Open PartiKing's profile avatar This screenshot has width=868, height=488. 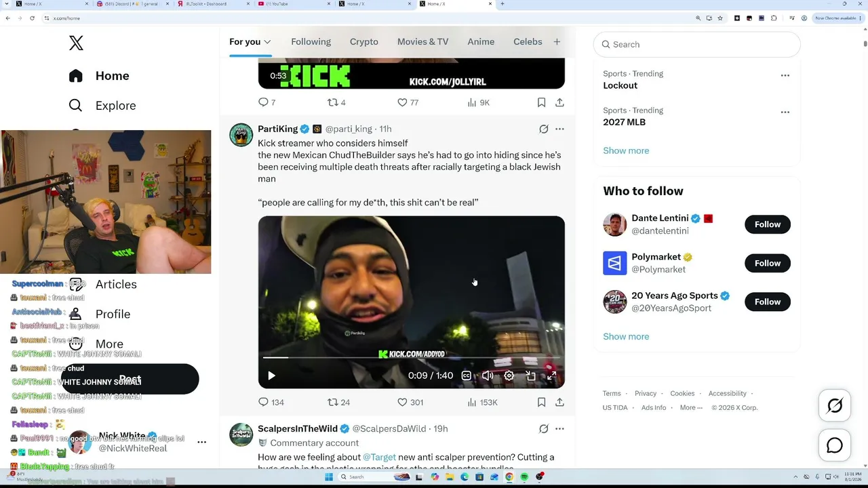coord(241,135)
